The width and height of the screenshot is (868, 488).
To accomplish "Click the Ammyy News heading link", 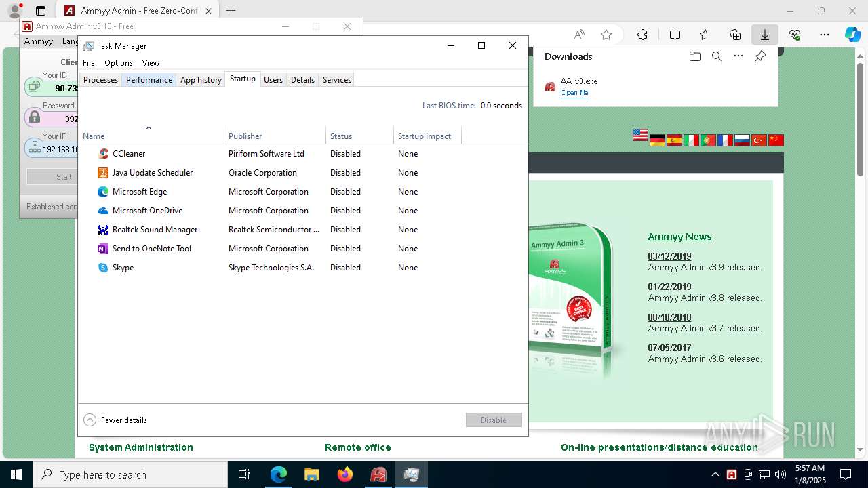I will click(x=679, y=237).
